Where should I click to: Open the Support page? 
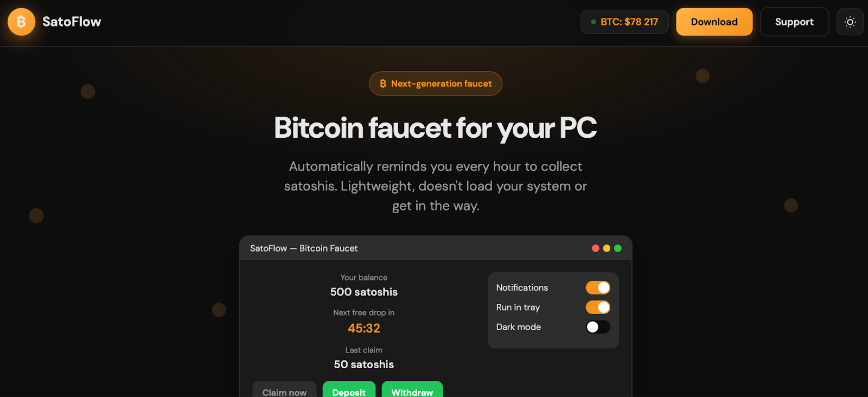(794, 22)
